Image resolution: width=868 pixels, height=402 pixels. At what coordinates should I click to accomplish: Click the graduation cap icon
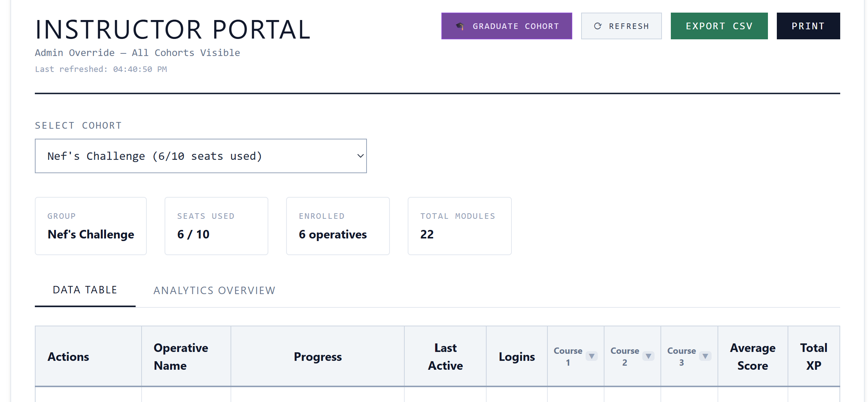[x=460, y=26]
